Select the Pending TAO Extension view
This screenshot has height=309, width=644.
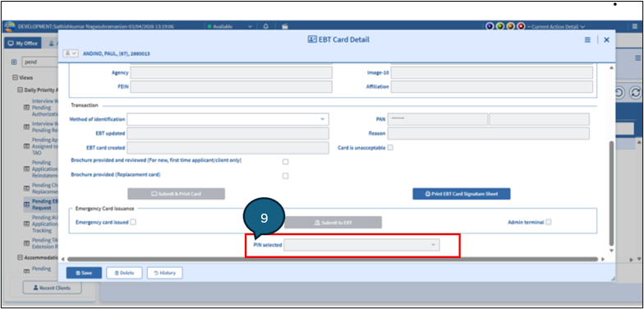[x=44, y=243]
